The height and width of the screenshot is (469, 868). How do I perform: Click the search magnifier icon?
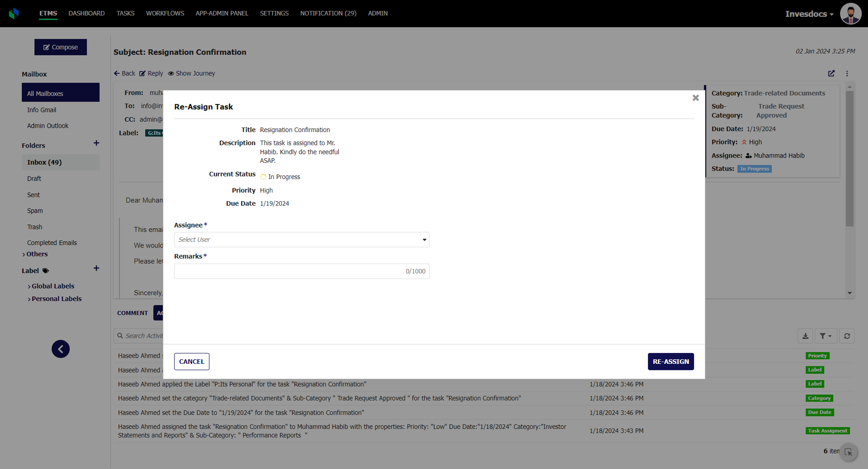[120, 336]
